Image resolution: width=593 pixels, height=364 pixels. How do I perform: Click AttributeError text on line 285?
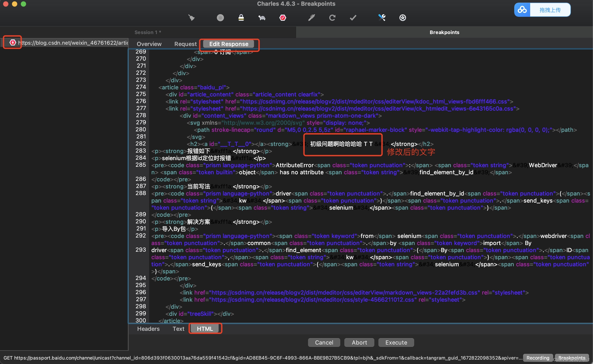tap(295, 165)
